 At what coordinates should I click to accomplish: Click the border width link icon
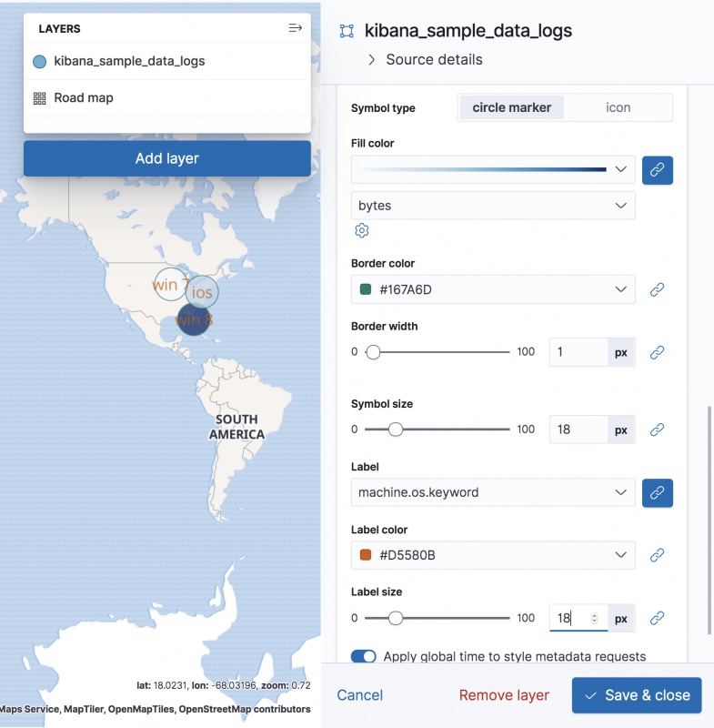click(657, 352)
